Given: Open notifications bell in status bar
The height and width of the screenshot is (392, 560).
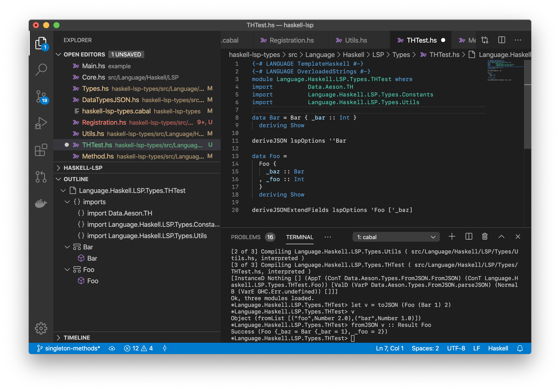Looking at the screenshot, I should coord(520,348).
